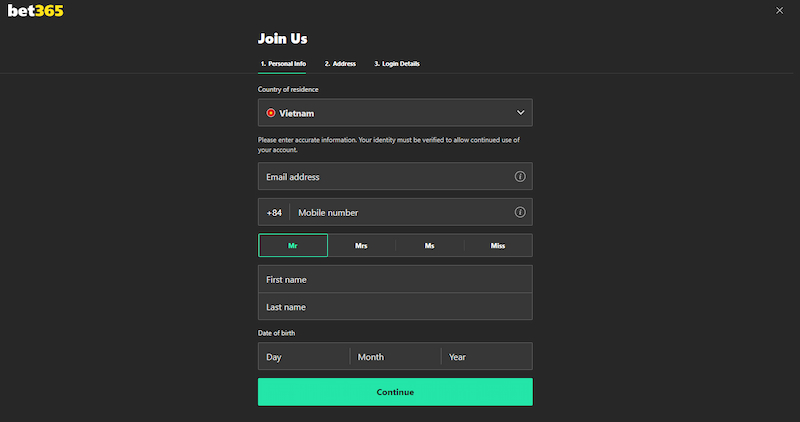Select the Mr title option
This screenshot has width=800, height=422.
(x=293, y=245)
